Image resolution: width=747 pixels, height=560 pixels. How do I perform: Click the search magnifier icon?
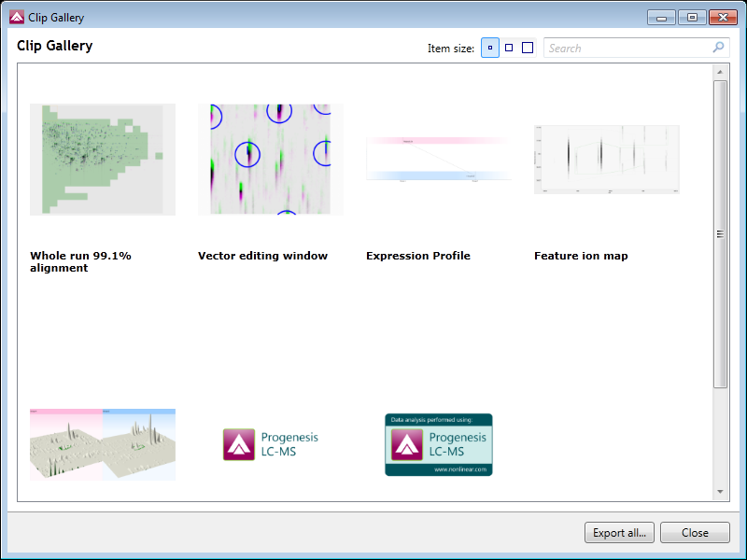tap(718, 48)
